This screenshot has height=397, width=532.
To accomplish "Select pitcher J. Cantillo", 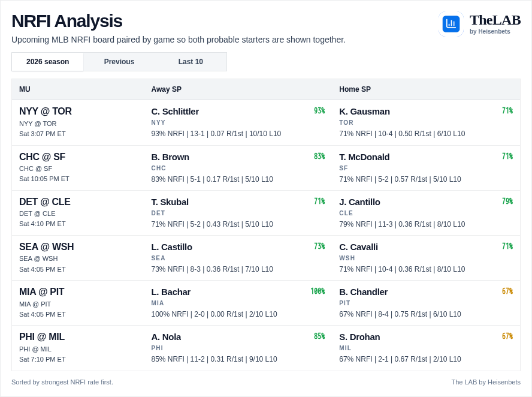I will coord(359,202).
